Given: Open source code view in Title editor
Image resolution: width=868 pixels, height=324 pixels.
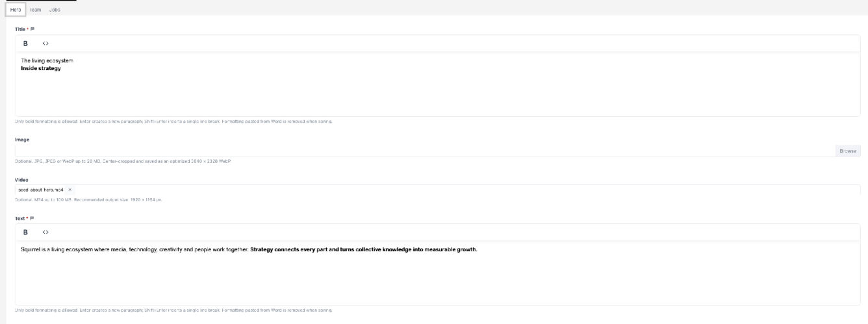Looking at the screenshot, I should coord(45,44).
